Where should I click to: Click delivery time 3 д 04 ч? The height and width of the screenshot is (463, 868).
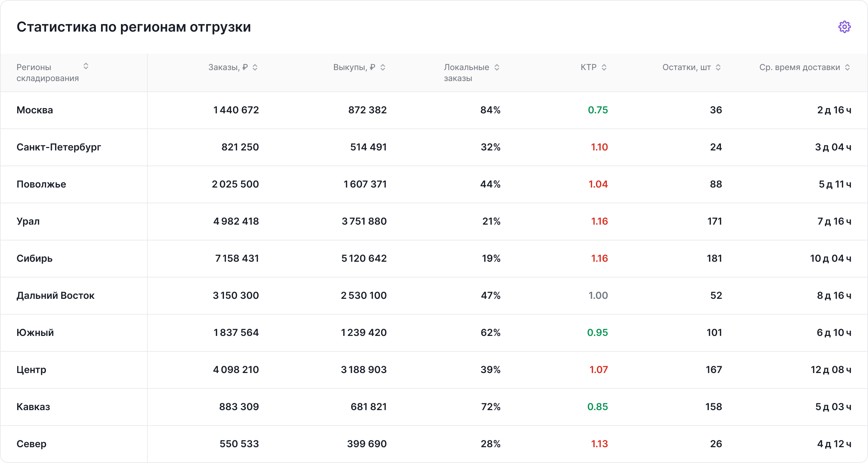point(833,147)
